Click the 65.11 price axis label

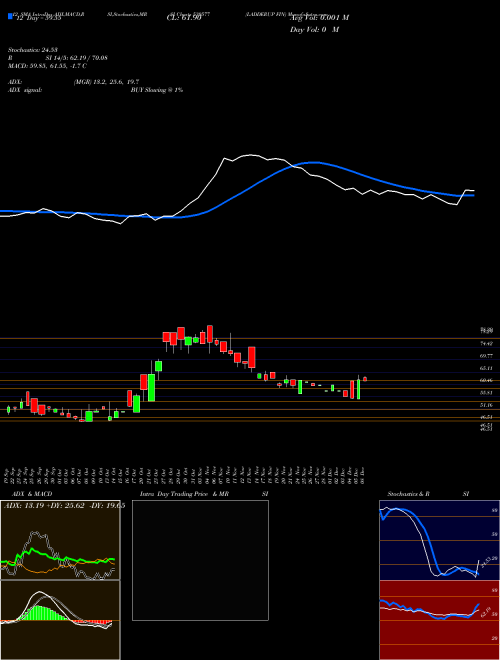tap(487, 368)
